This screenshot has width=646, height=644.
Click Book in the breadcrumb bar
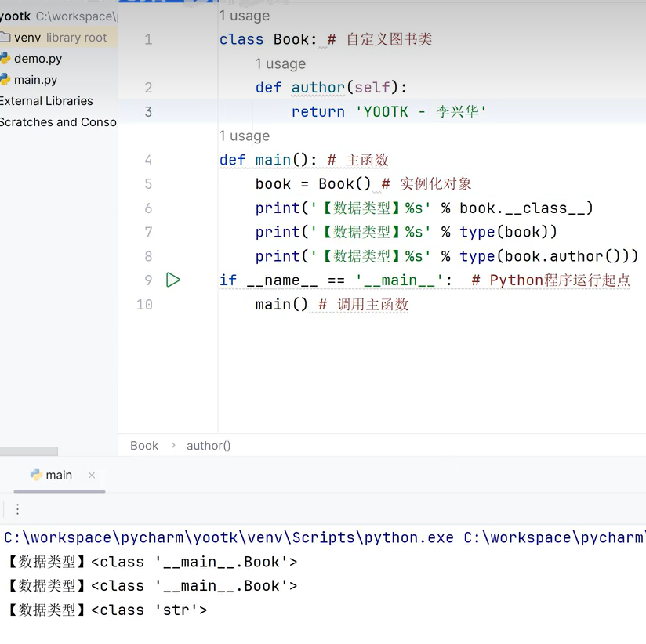pos(144,446)
